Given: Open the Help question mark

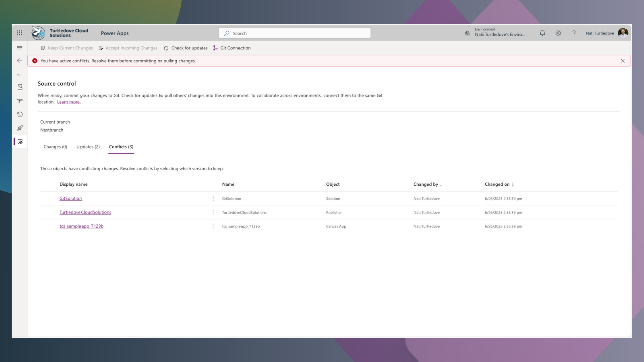Looking at the screenshot, I should [574, 33].
